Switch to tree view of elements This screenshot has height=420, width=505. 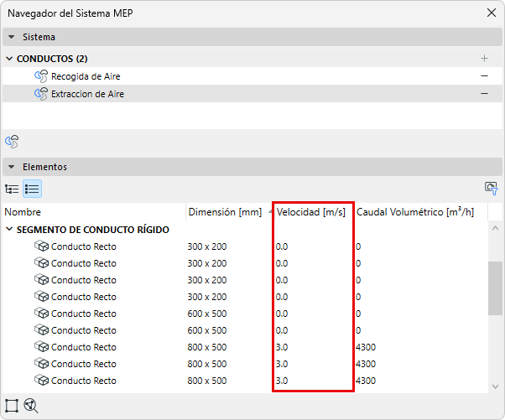coord(12,189)
